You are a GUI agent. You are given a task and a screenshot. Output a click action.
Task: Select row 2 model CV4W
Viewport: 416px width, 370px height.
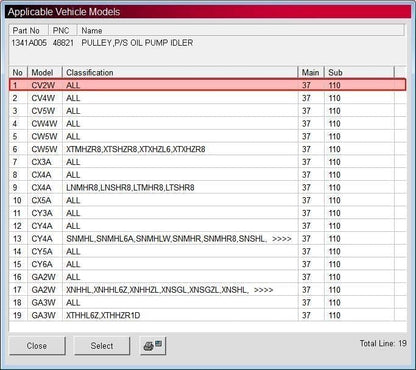click(208, 98)
